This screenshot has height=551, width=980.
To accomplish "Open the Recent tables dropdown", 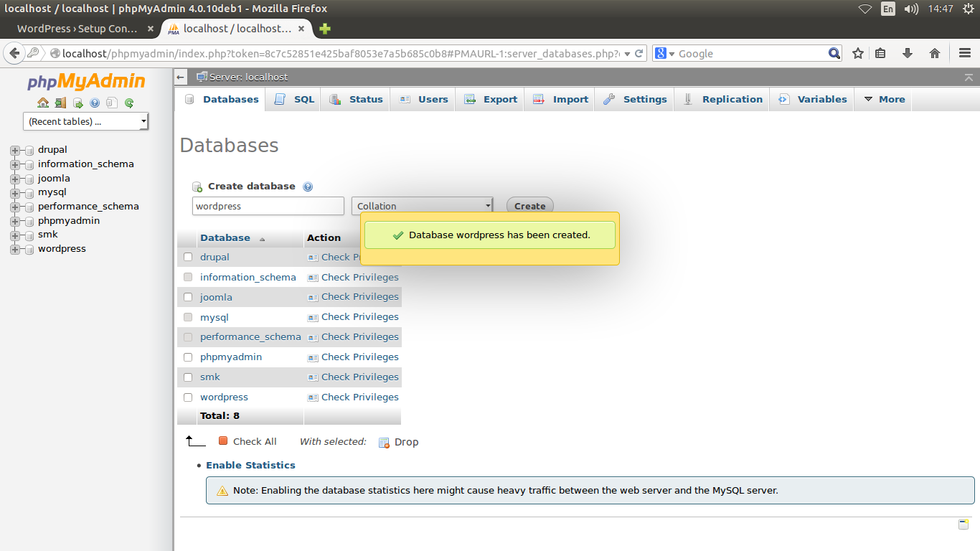I will 85,121.
